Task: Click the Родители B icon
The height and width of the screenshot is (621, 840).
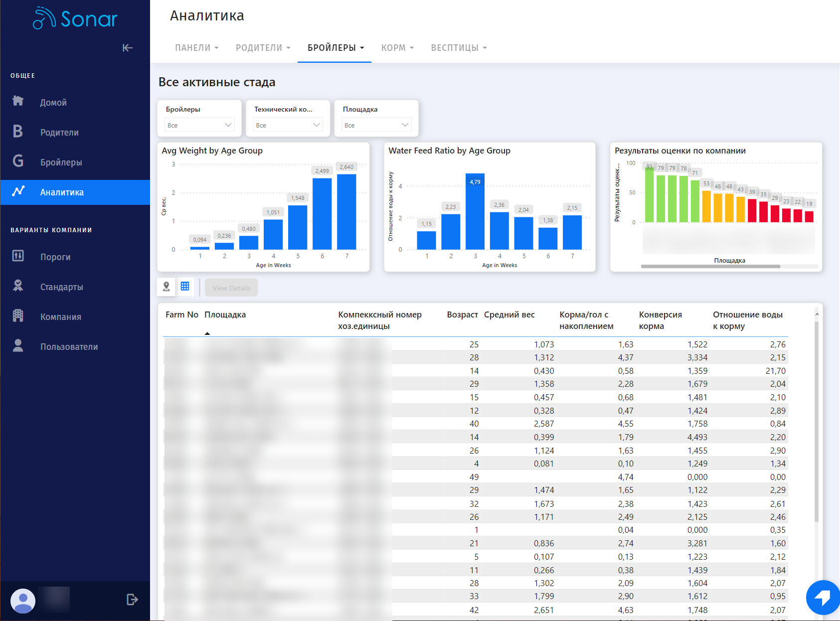Action: [x=18, y=131]
